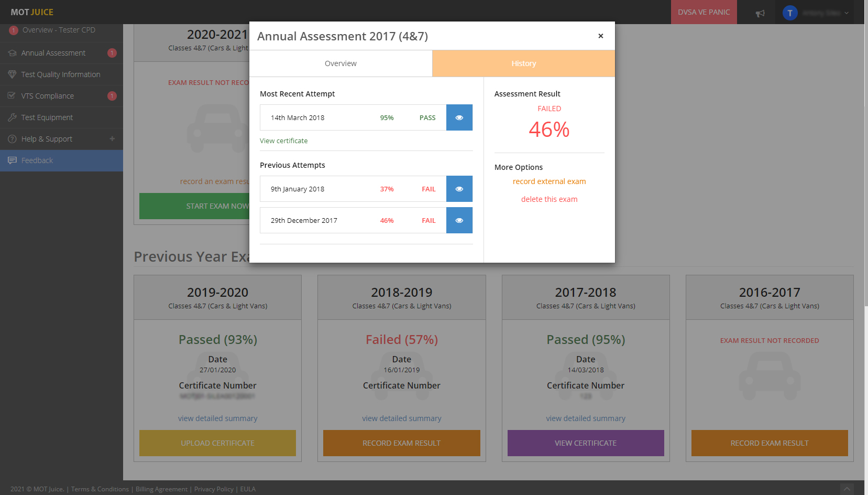The width and height of the screenshot is (868, 495).
Task: Open the View certificate link
Action: pyautogui.click(x=283, y=141)
